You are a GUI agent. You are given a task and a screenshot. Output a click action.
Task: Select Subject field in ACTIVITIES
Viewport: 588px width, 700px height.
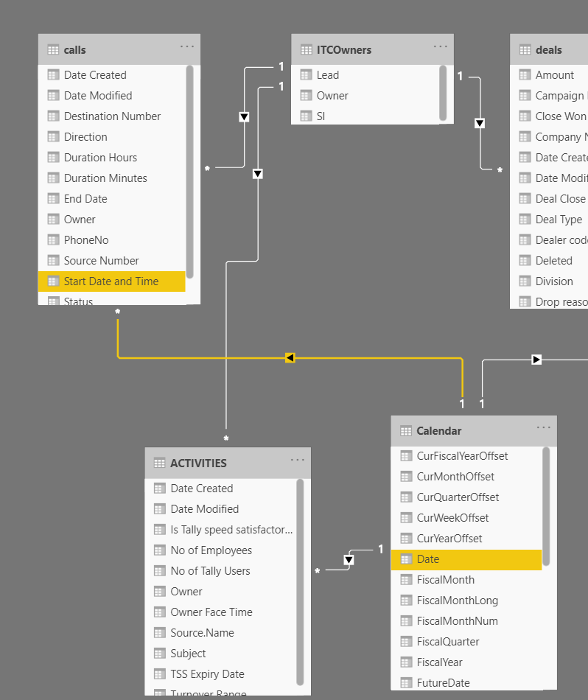click(220, 653)
